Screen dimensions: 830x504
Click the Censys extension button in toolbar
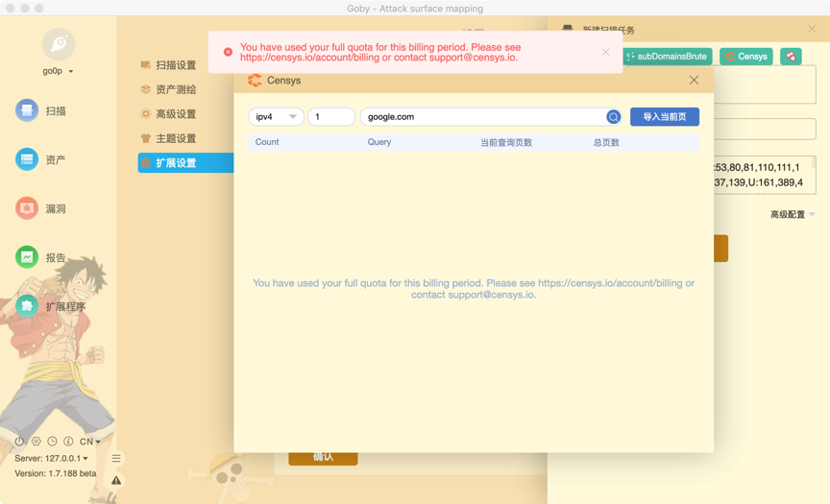pos(746,57)
